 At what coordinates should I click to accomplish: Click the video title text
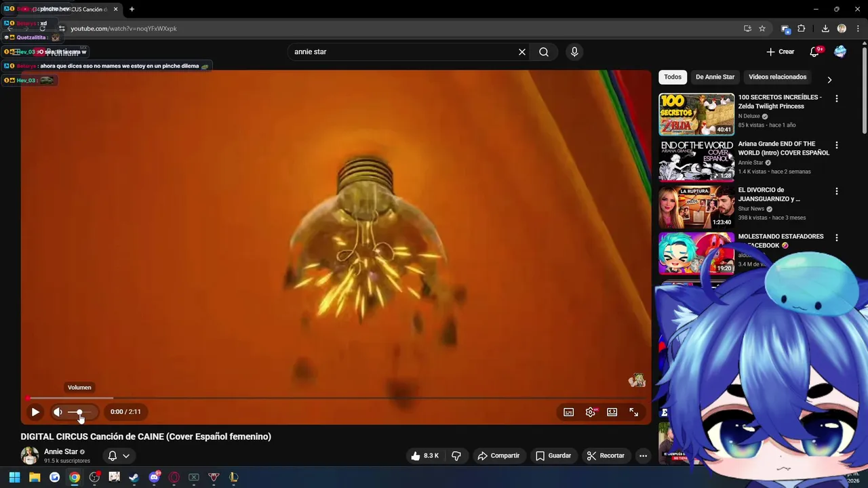(146, 436)
